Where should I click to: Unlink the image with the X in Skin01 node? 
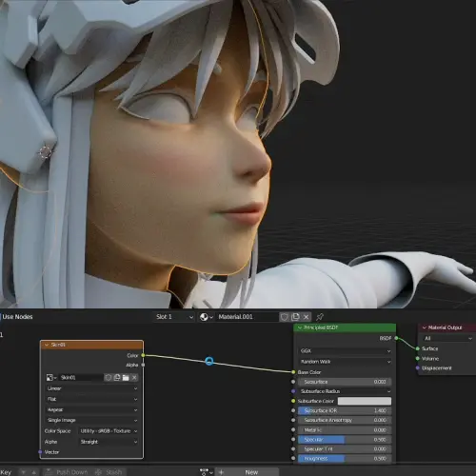[x=134, y=377]
